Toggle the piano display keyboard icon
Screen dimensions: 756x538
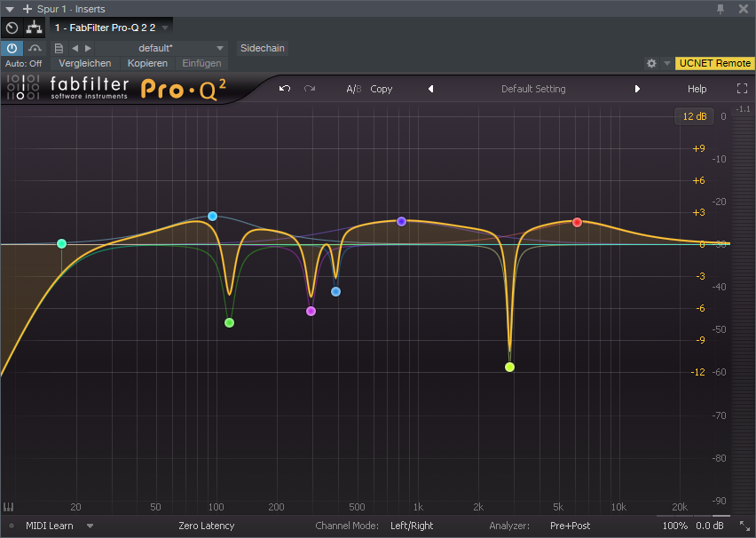(9, 507)
